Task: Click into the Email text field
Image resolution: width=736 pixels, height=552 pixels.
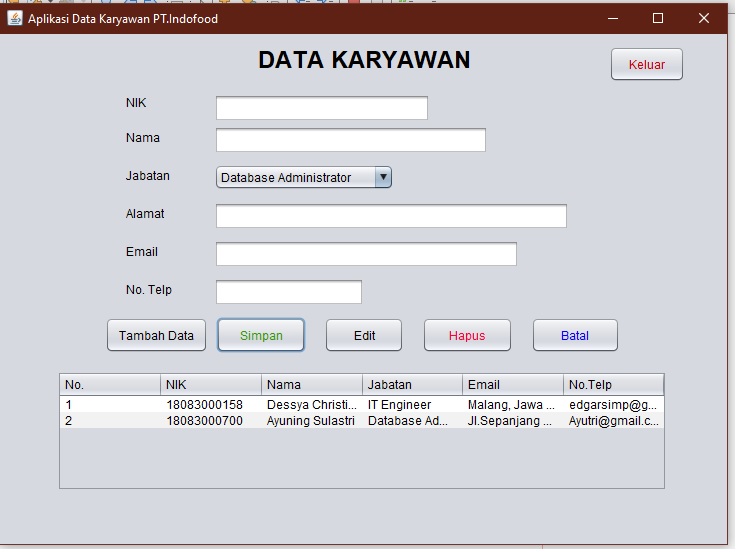Action: click(x=366, y=254)
